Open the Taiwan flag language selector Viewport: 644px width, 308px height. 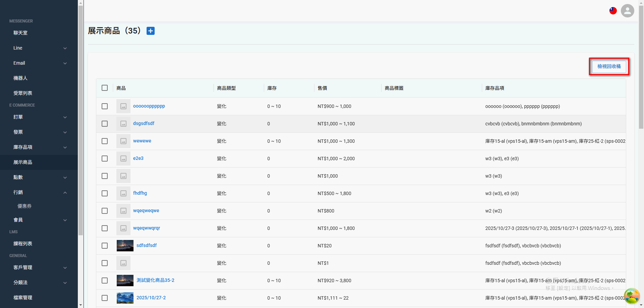(x=613, y=11)
